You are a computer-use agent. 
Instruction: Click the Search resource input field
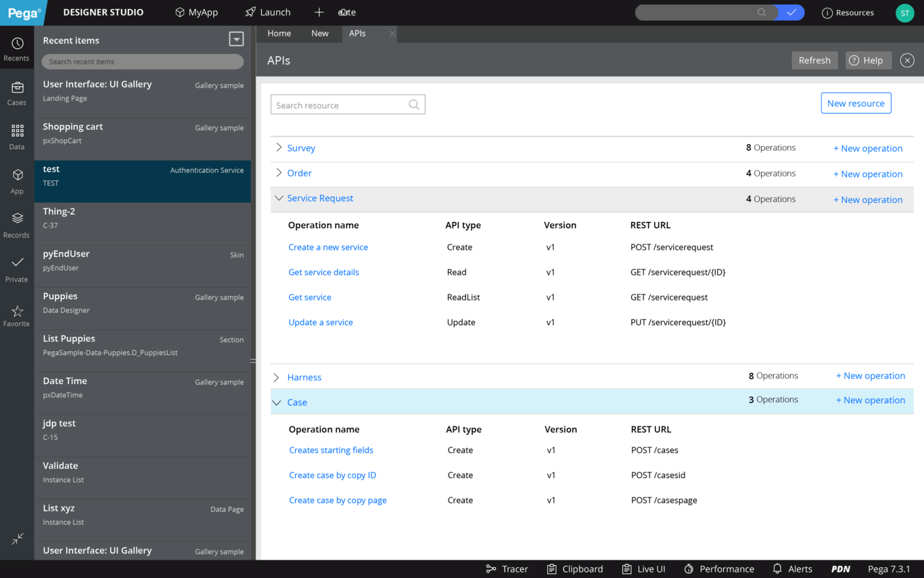point(348,105)
